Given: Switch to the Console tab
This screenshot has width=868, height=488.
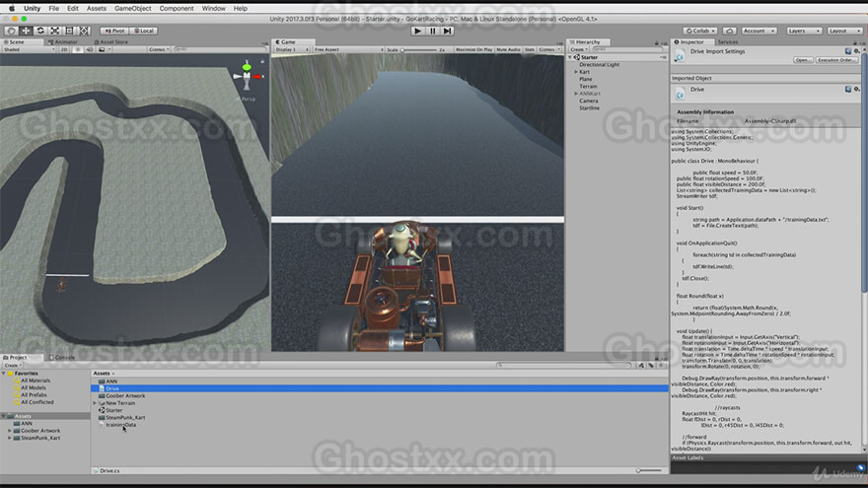Looking at the screenshot, I should point(61,358).
